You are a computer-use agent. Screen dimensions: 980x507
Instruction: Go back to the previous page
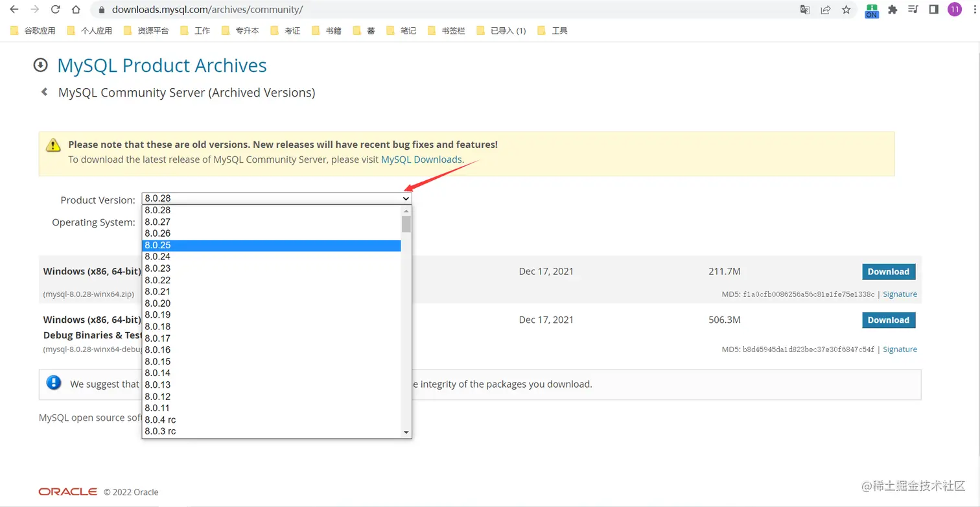[14, 10]
